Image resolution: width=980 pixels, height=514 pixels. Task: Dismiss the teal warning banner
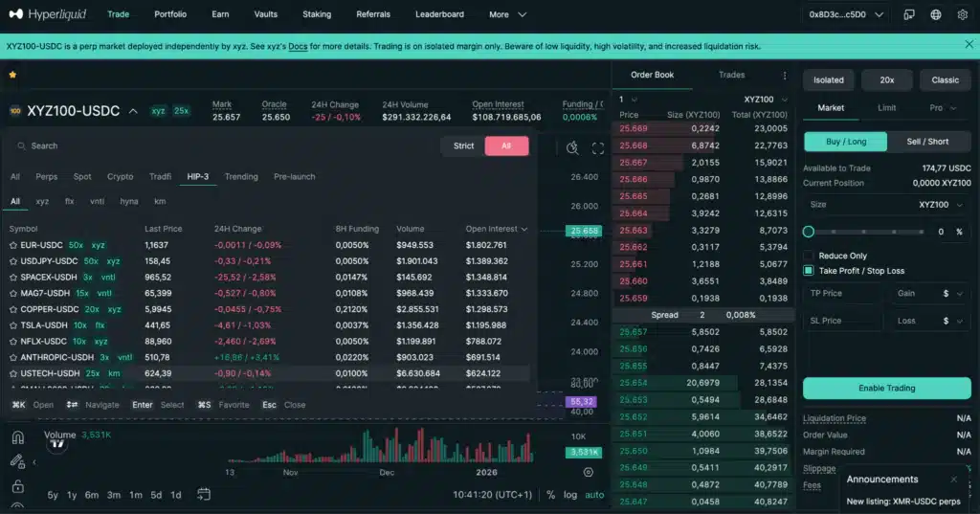click(x=967, y=46)
